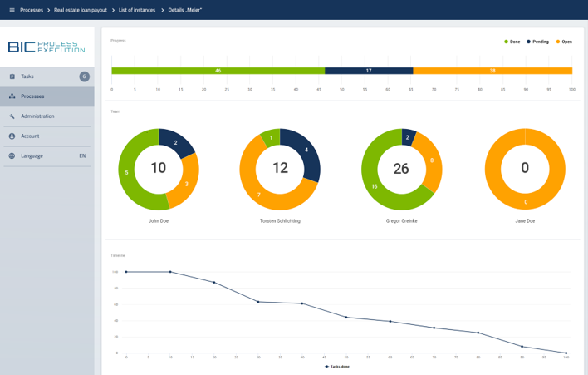Click the Timeline section heading
This screenshot has width=588, height=375.
click(118, 255)
